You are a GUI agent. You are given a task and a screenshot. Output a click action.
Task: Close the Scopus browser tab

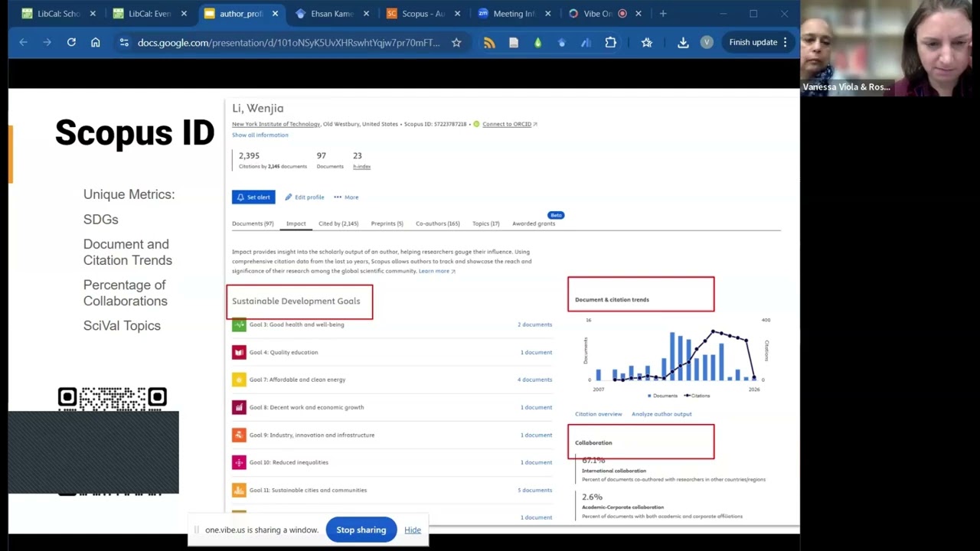tap(457, 14)
